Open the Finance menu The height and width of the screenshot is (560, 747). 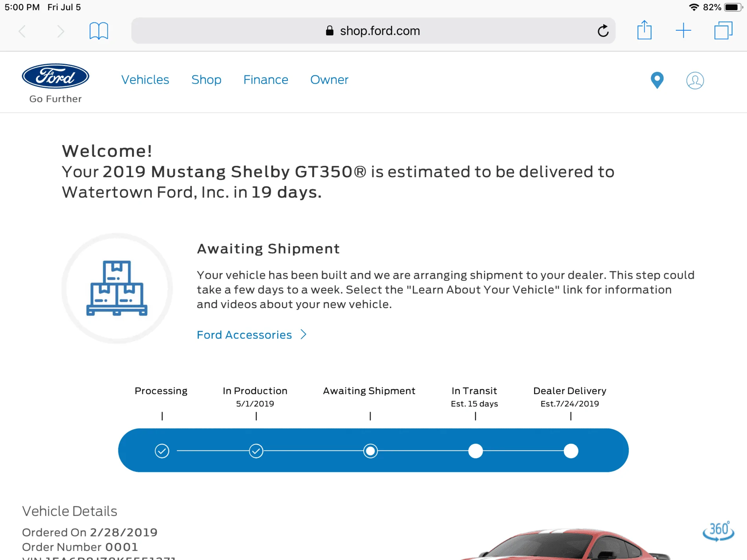point(266,80)
